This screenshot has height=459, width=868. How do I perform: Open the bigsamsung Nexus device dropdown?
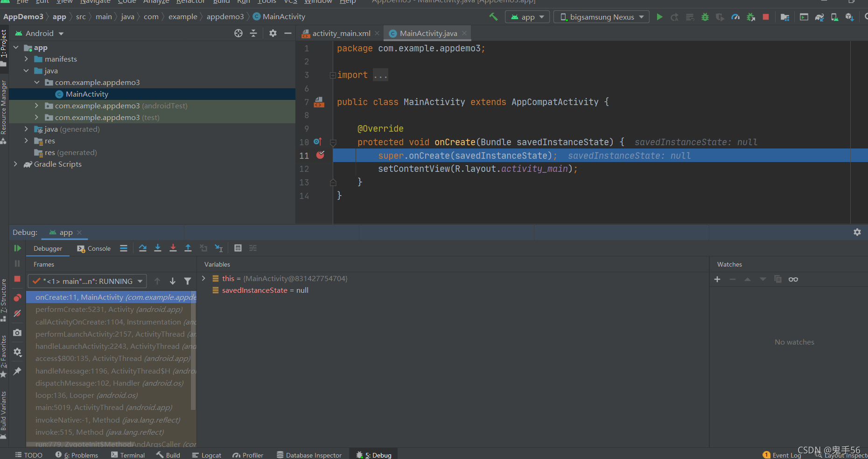click(x=602, y=17)
